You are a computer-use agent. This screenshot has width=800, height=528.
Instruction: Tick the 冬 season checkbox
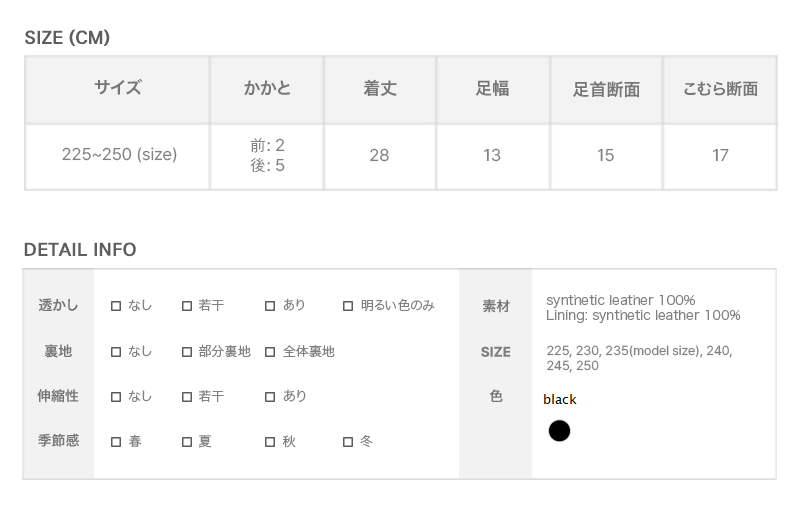coord(348,442)
